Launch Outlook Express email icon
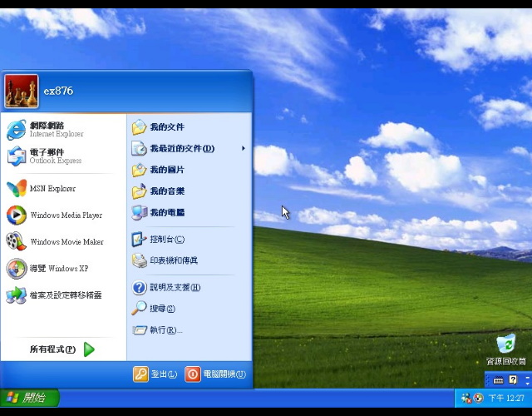This screenshot has width=532, height=416. point(17,156)
